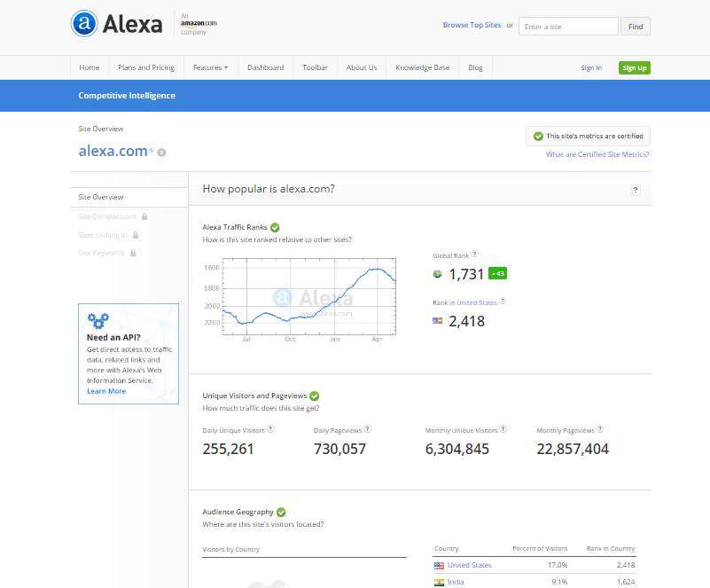Open What are Certified Site Metrics link
The height and width of the screenshot is (588, 710).
[x=597, y=154]
